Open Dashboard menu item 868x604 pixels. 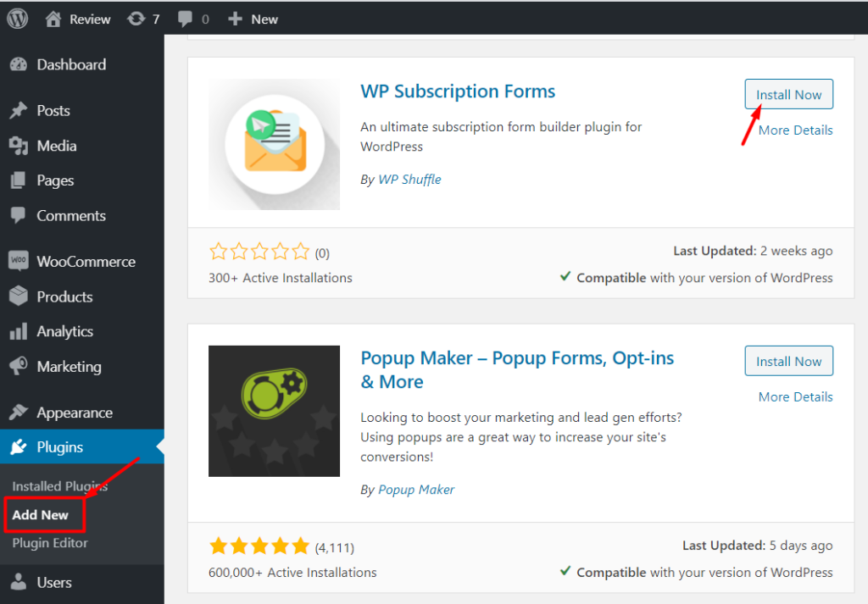pos(71,64)
